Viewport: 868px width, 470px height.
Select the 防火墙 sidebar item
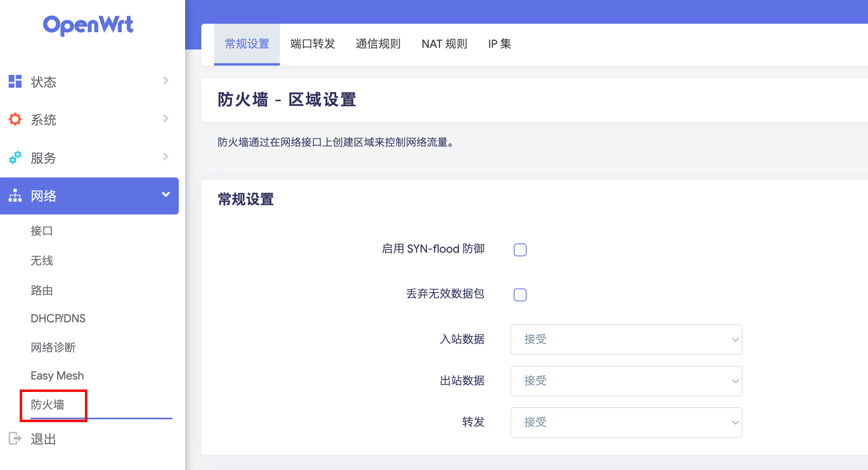(x=48, y=404)
